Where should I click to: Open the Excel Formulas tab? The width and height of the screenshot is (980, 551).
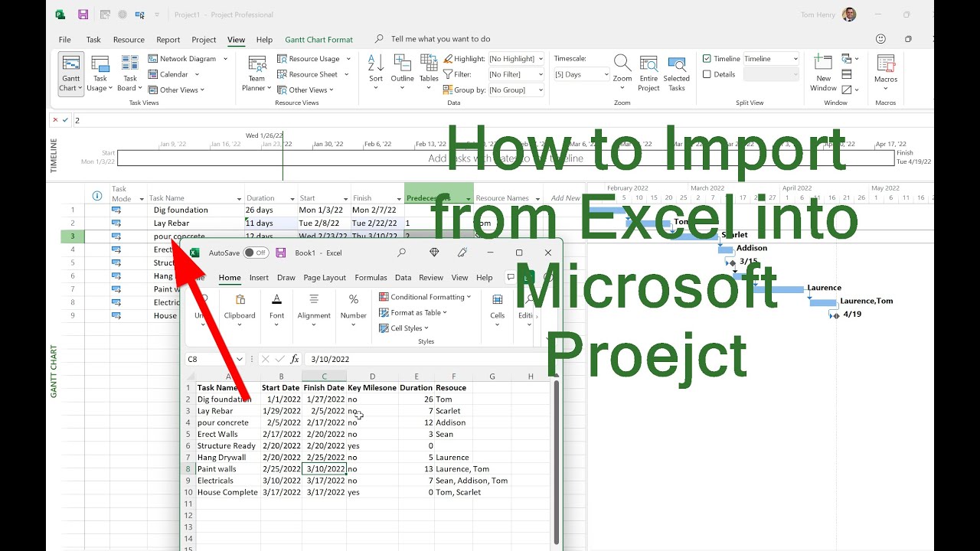tap(371, 278)
